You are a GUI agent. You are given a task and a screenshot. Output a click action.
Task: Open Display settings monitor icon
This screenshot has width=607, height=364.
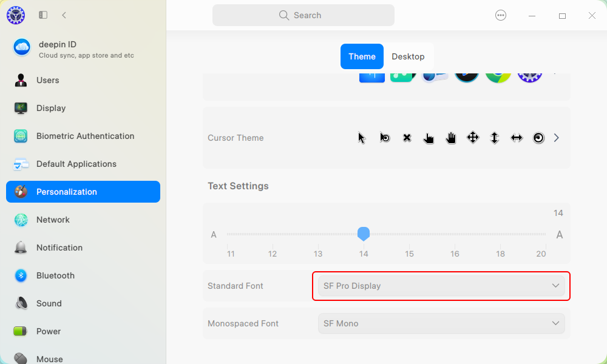[x=21, y=108]
